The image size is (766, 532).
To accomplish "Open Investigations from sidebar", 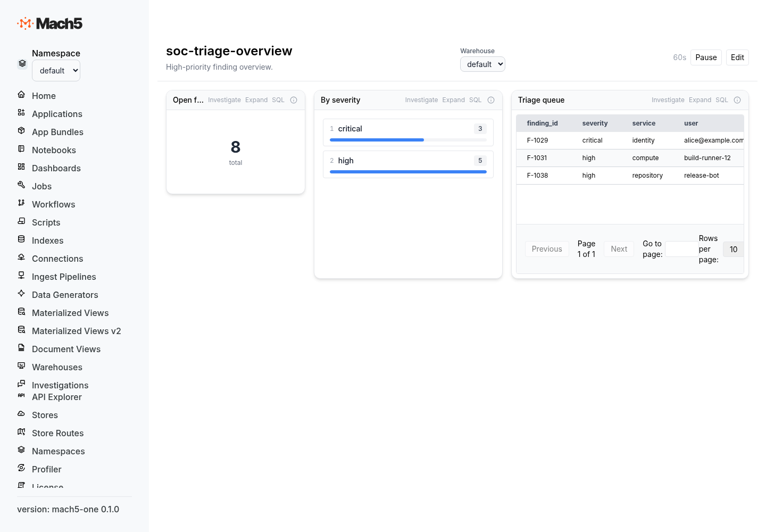I will tap(60, 385).
